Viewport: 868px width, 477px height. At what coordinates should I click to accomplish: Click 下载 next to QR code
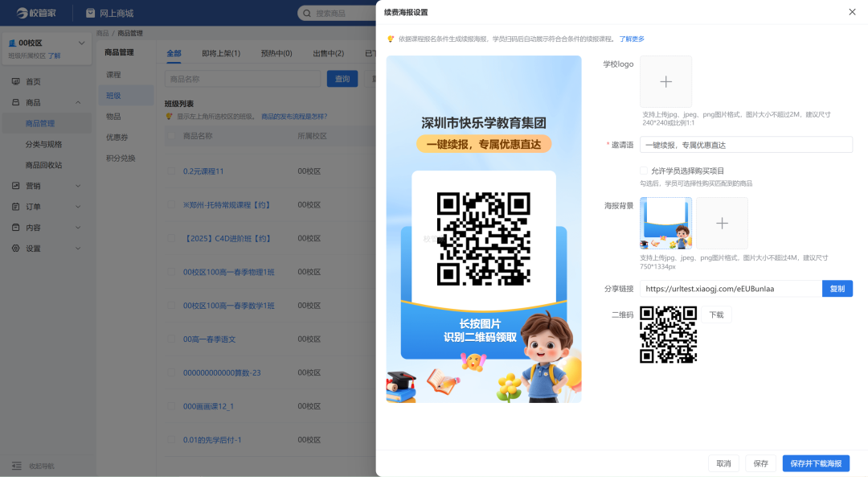(716, 315)
